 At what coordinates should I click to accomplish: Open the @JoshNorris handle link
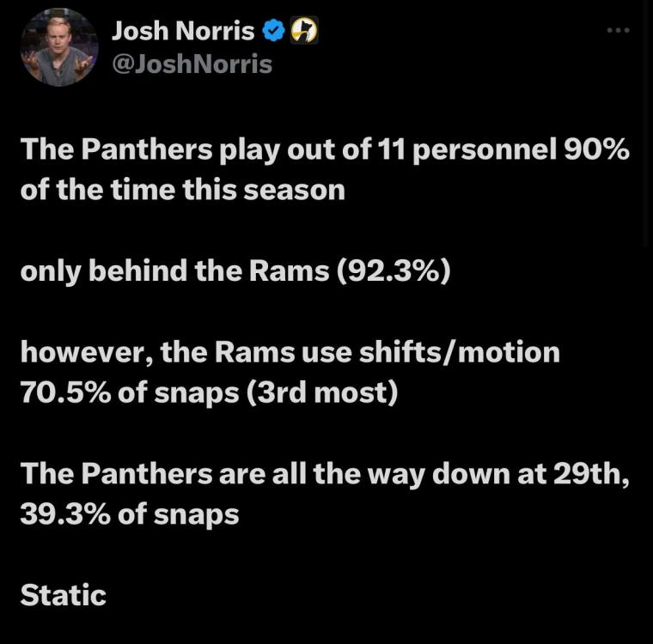(192, 64)
